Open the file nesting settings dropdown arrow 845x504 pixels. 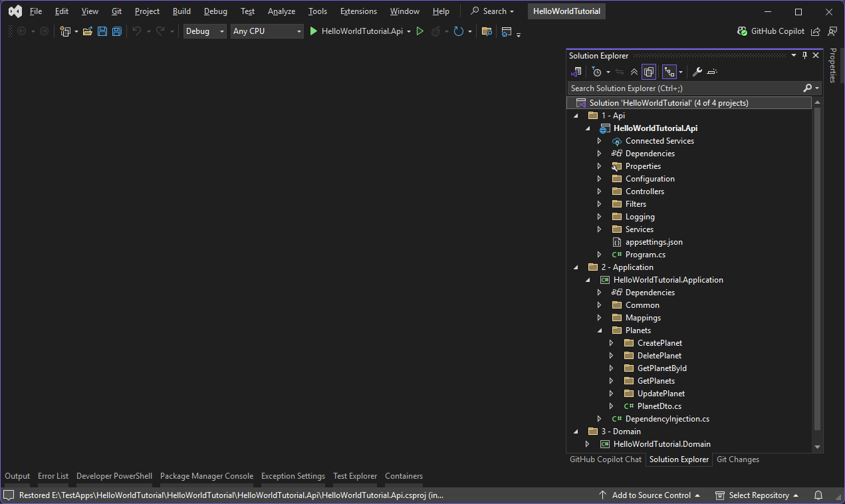[x=681, y=72]
